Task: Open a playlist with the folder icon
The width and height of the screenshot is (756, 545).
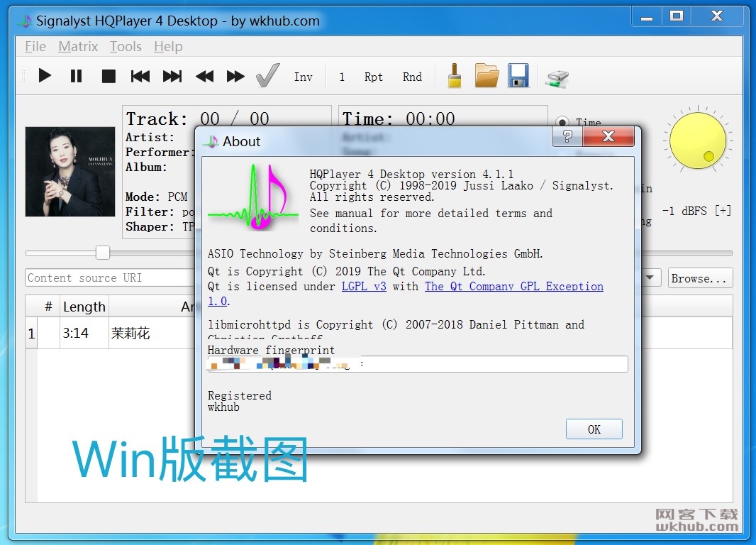Action: point(487,76)
